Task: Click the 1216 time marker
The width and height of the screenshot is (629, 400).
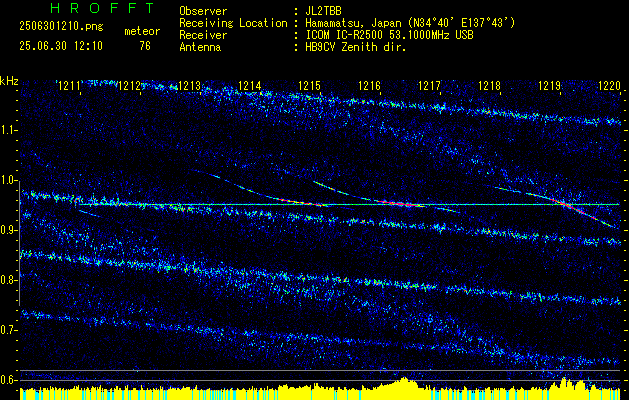Action: [369, 85]
